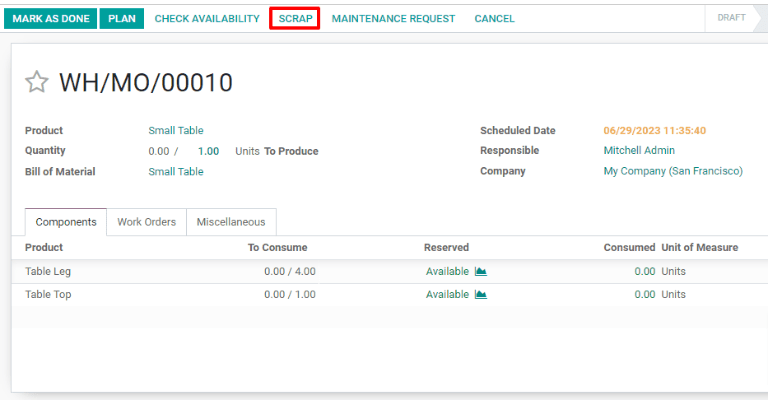The image size is (768, 400).
Task: Open Maintenance Request
Action: [393, 19]
